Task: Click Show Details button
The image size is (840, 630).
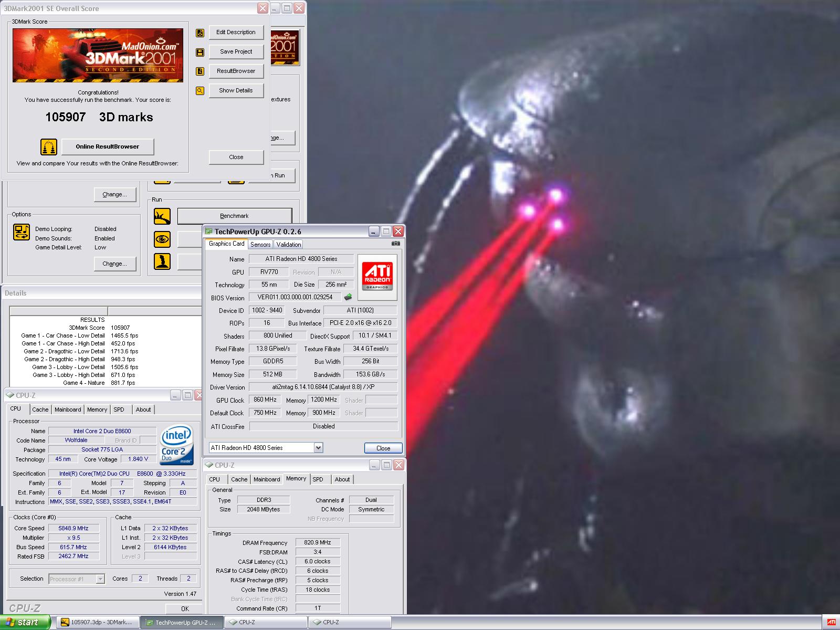Action: pyautogui.click(x=236, y=90)
